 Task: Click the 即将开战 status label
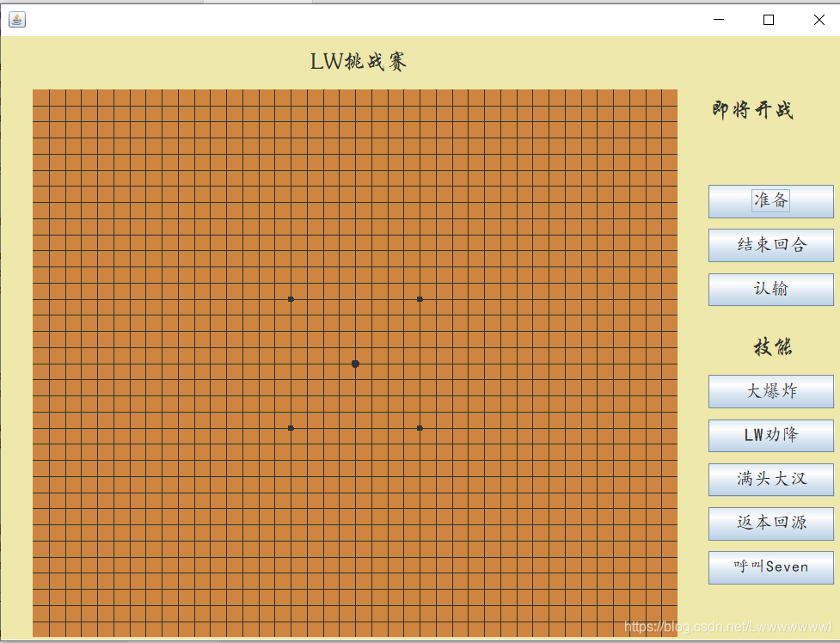point(752,110)
